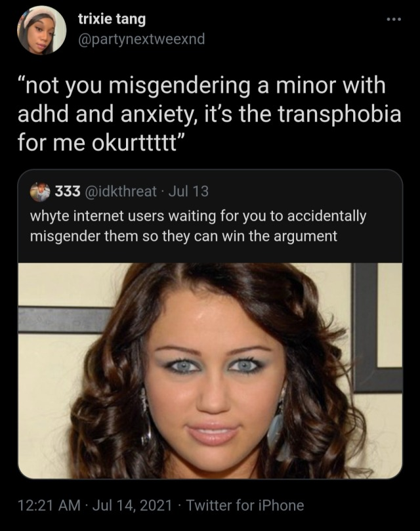Select the word accidentally in quoted tweet
Screen dimensions: 420x531
[327, 217]
